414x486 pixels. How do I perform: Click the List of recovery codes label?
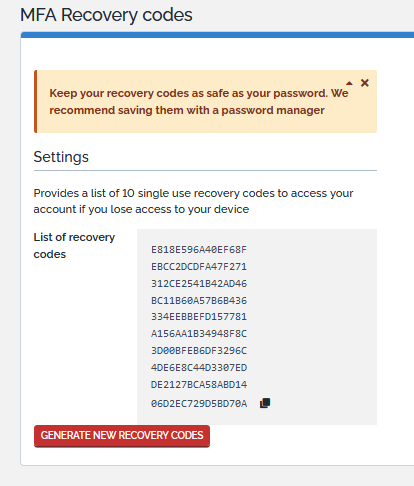coord(74,246)
